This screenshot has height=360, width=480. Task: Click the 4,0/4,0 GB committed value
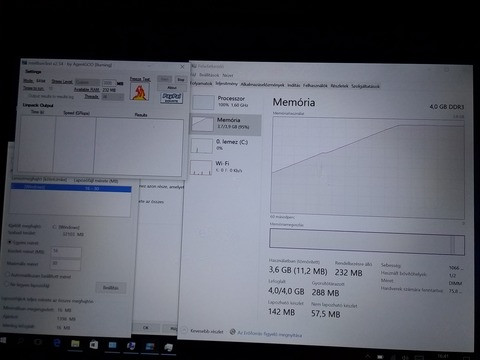[286, 291]
